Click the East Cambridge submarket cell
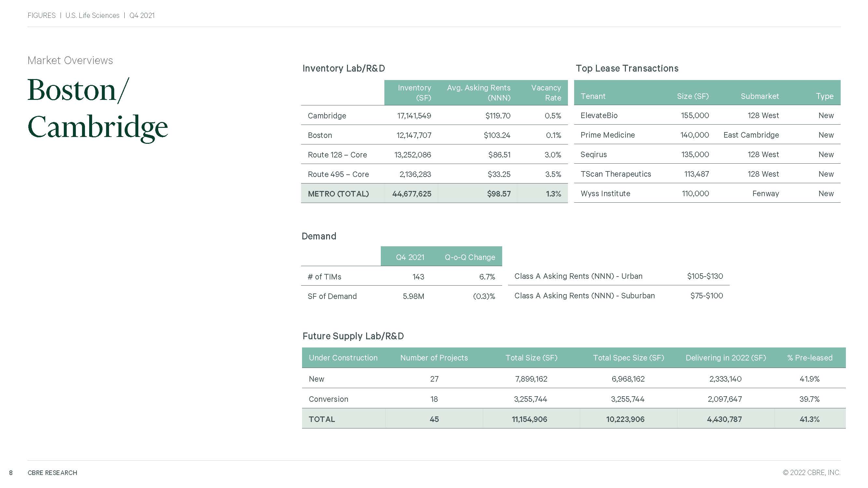 tap(751, 135)
